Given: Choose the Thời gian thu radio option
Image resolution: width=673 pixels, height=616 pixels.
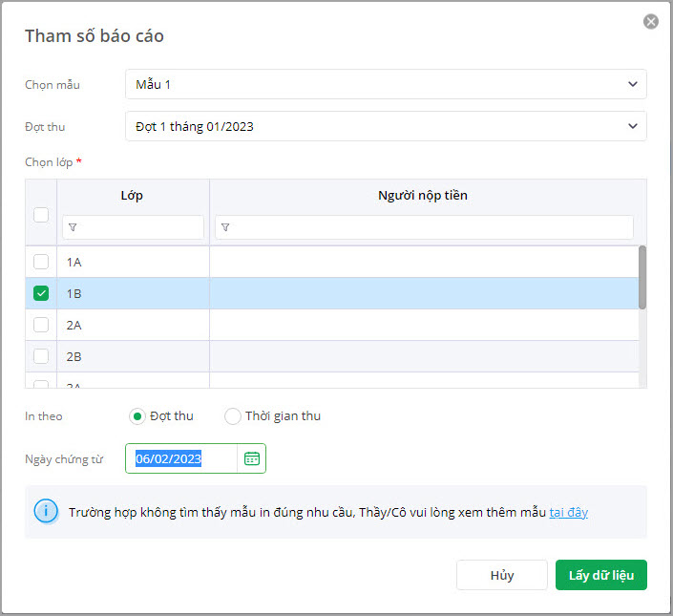Looking at the screenshot, I should click(233, 416).
